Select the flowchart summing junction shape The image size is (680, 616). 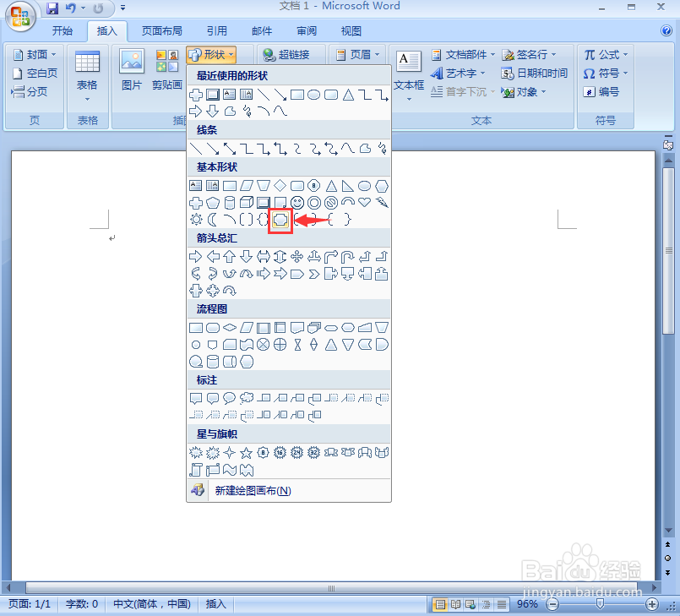264,345
